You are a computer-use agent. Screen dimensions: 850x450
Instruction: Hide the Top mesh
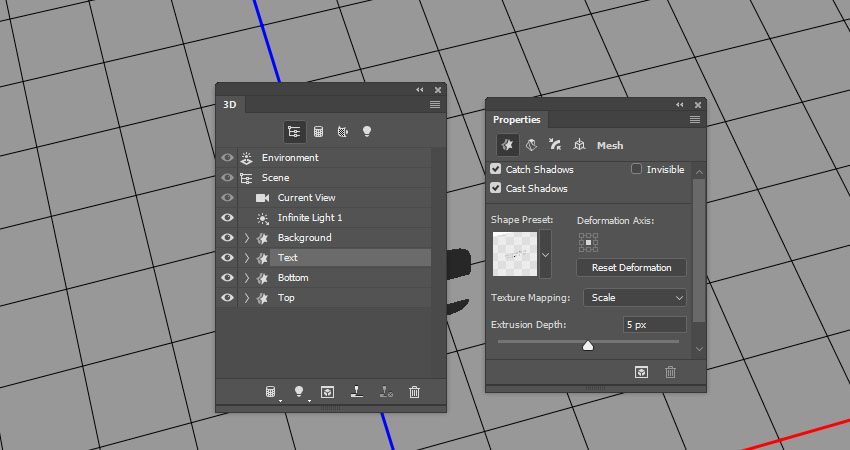pos(227,298)
